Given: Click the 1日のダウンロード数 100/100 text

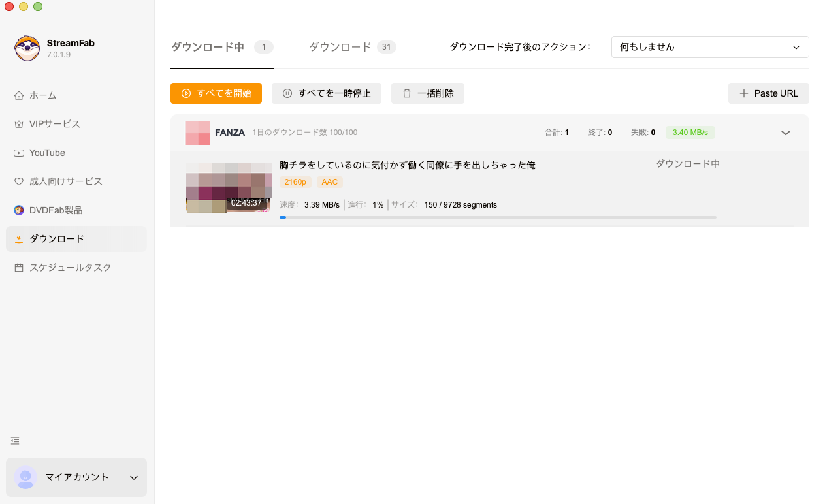Looking at the screenshot, I should pyautogui.click(x=305, y=133).
